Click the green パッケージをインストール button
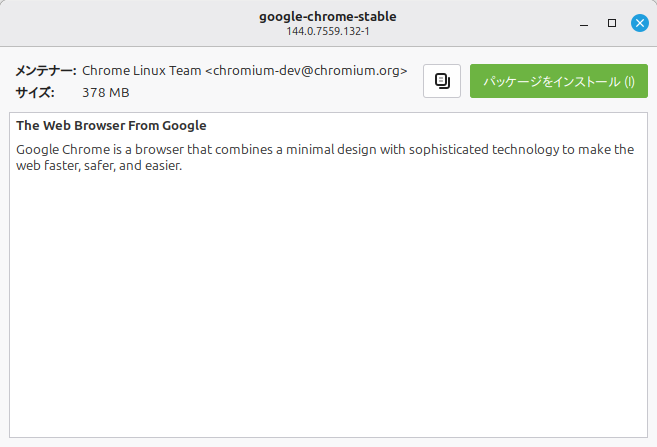 point(558,81)
